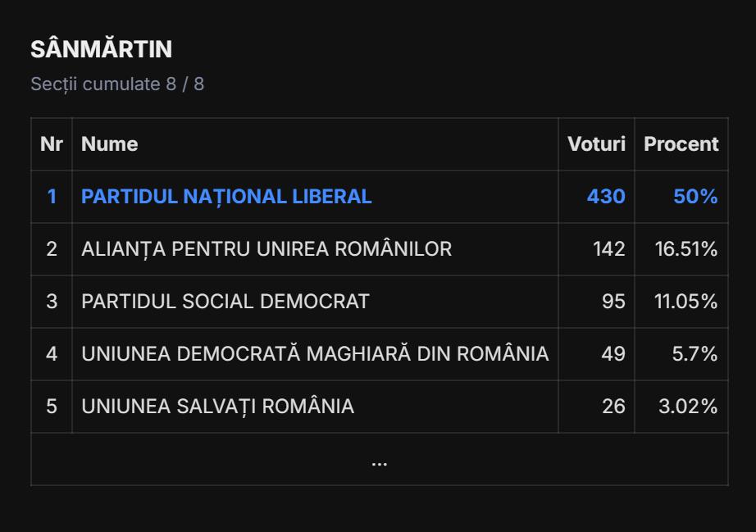The image size is (756, 532).
Task: Click the Secții cumulate 8 / 8 text
Action: tap(117, 84)
